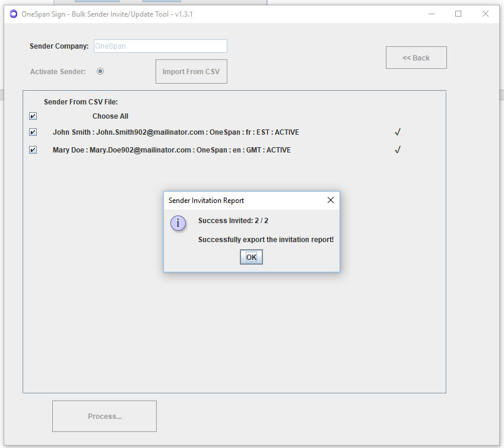Click the 'Success Invited: 2 / 2' message
Viewport: 504px width, 448px height.
click(233, 221)
